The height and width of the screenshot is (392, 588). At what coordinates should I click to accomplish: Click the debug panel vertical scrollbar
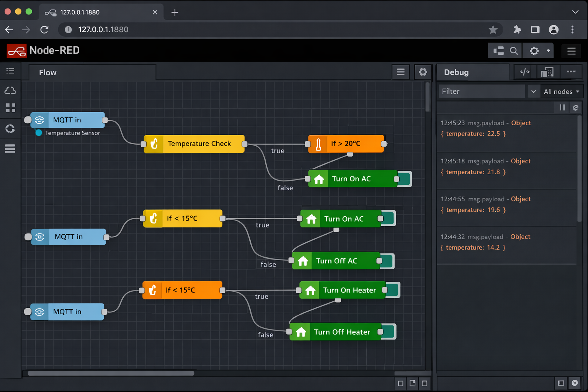580,168
